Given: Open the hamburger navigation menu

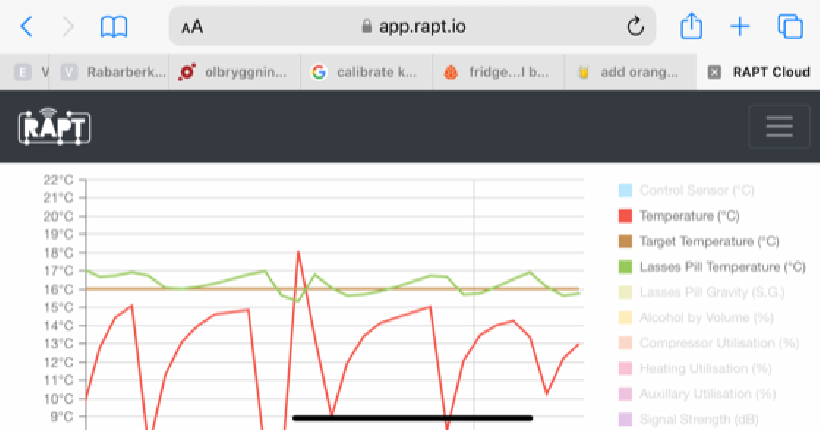Looking at the screenshot, I should pyautogui.click(x=779, y=127).
